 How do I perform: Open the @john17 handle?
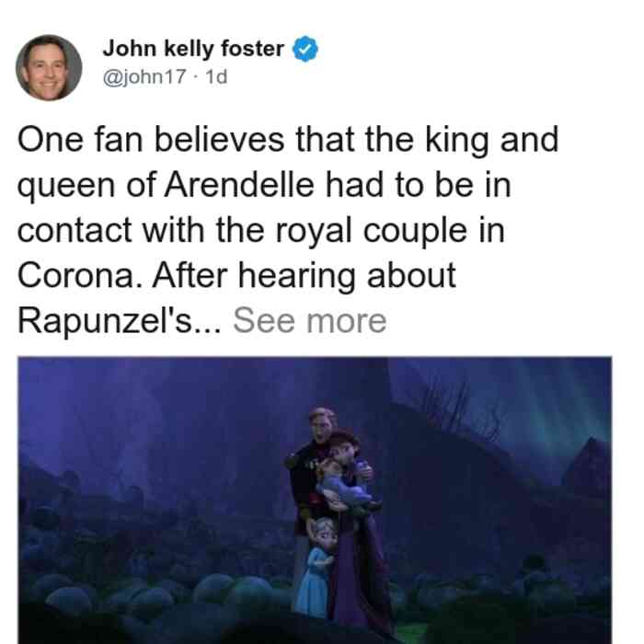(144, 76)
